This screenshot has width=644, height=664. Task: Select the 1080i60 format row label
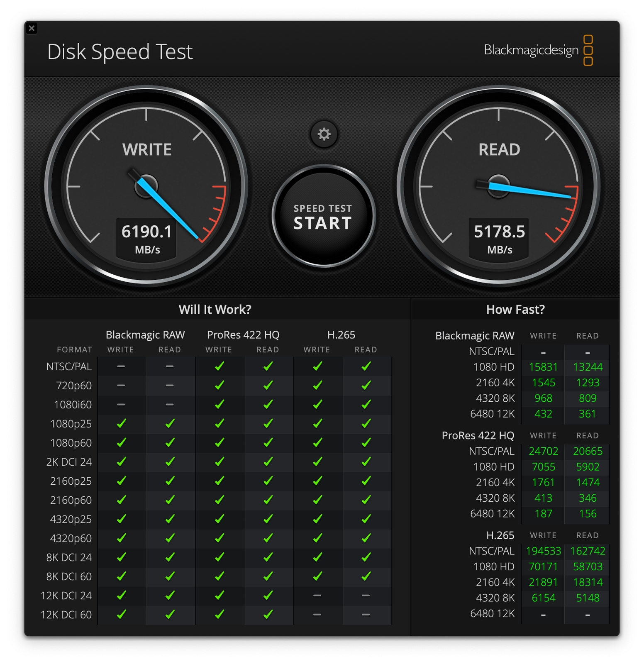[x=73, y=405]
